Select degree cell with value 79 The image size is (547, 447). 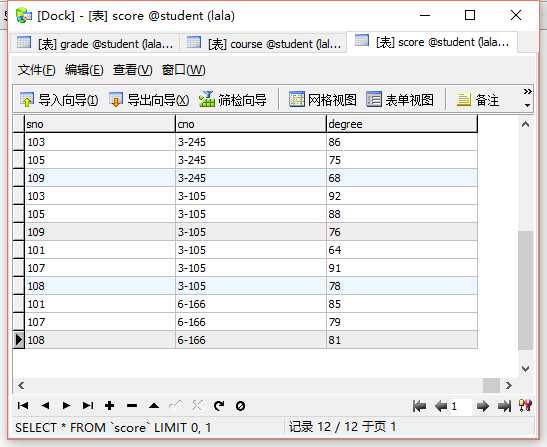(x=402, y=322)
